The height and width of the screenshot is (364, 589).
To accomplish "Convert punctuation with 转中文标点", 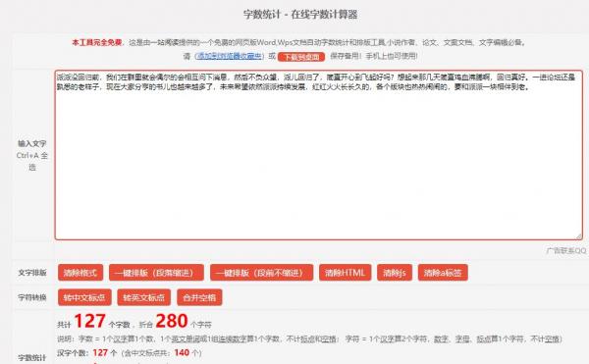I will click(x=84, y=297).
